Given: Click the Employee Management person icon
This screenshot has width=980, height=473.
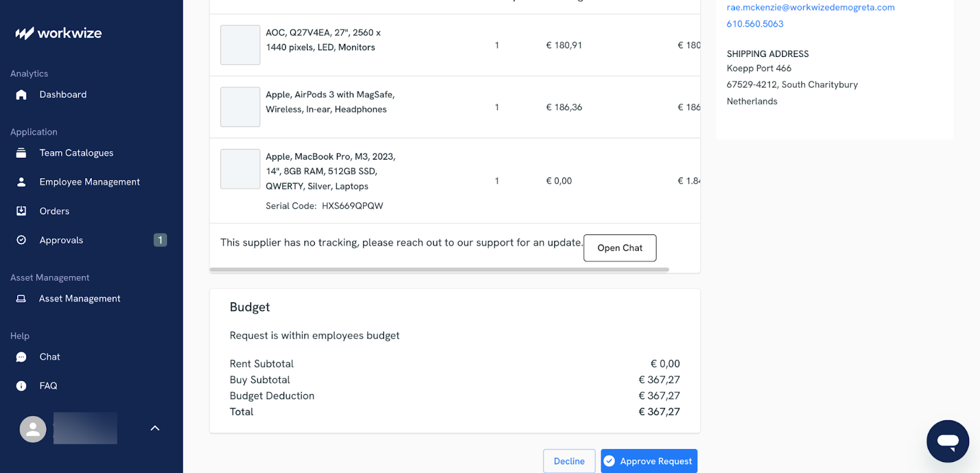Looking at the screenshot, I should 21,182.
